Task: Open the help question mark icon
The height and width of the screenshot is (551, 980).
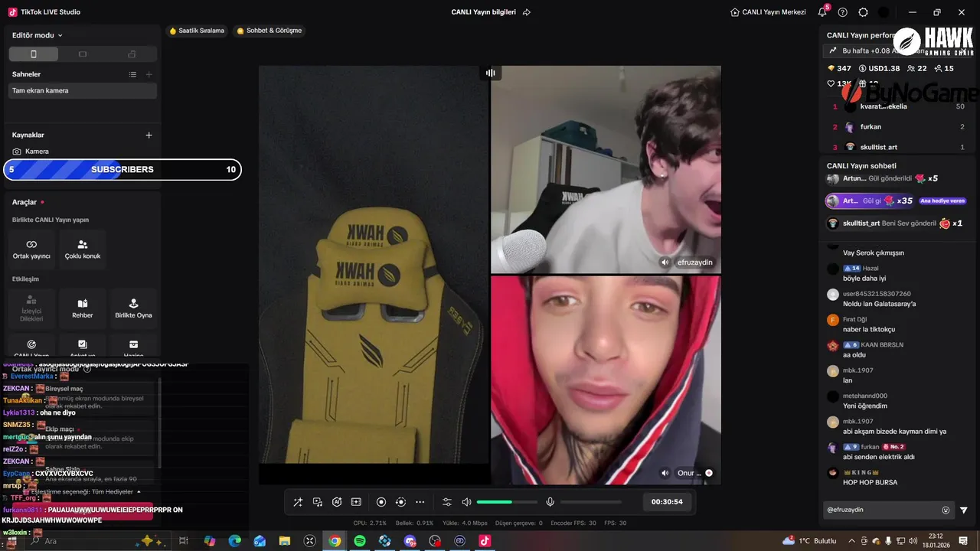Action: pos(843,12)
